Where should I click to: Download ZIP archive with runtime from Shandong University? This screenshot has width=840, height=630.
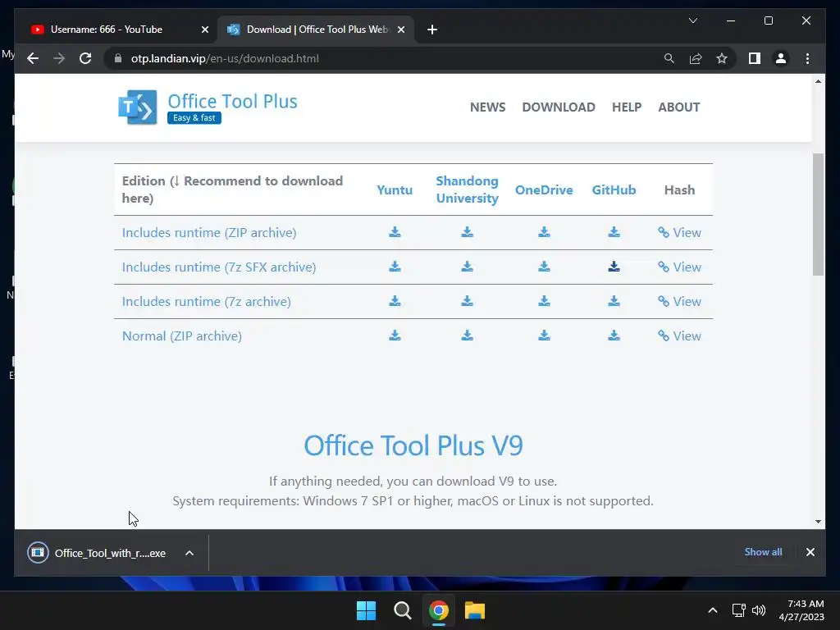(x=467, y=232)
